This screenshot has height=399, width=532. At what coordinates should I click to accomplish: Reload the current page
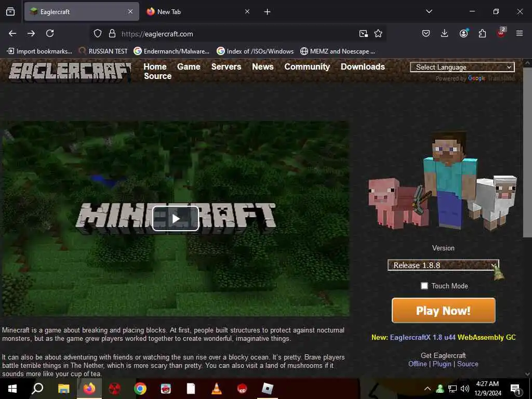click(50, 33)
